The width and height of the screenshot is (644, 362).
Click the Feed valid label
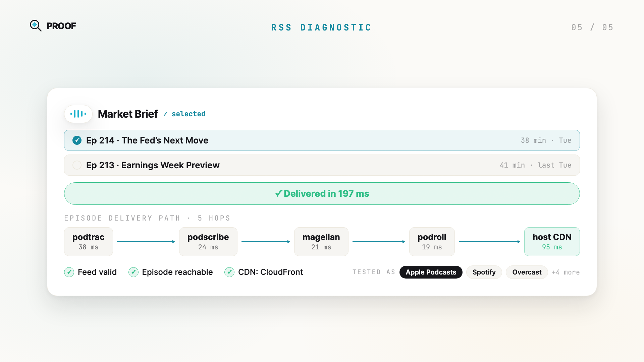click(x=97, y=272)
